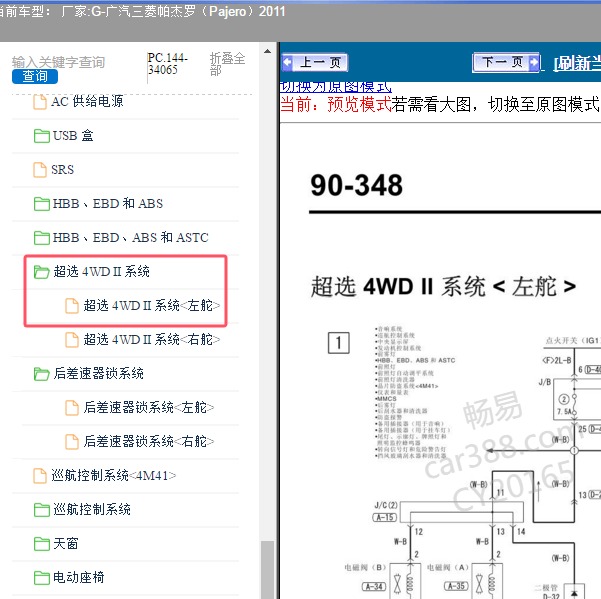
Task: Click the right arrow icon on 下一页
Action: (x=534, y=62)
